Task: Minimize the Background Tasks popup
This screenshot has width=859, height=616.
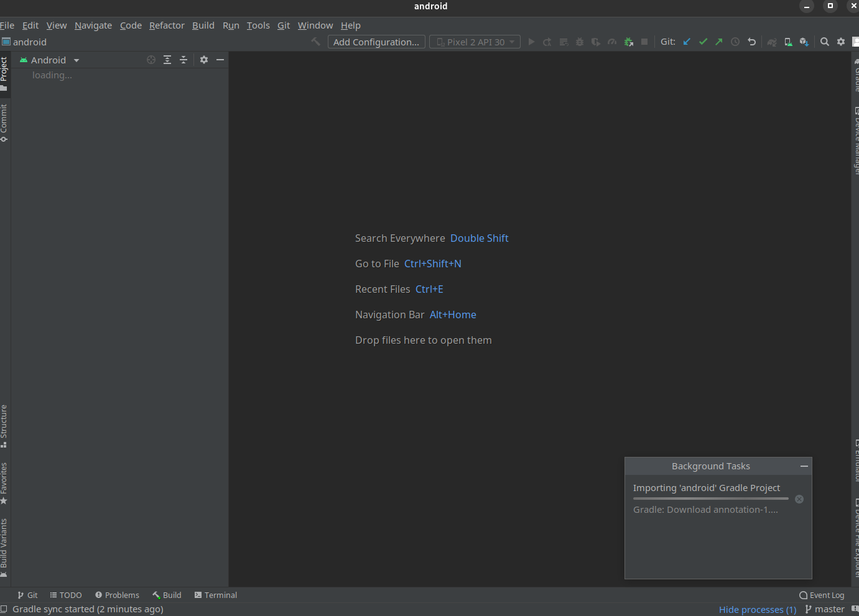Action: click(x=804, y=466)
